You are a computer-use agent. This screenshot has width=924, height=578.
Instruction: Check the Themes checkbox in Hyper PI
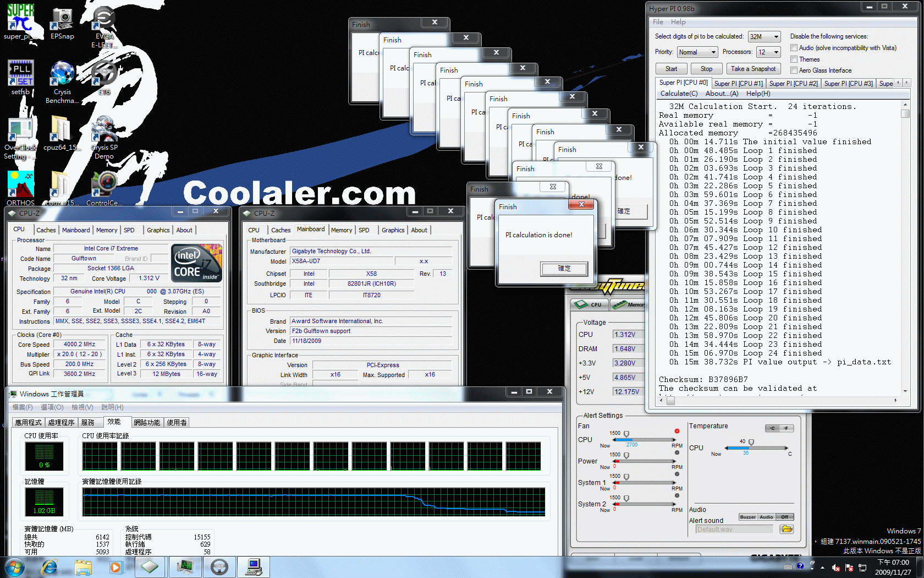coord(794,59)
